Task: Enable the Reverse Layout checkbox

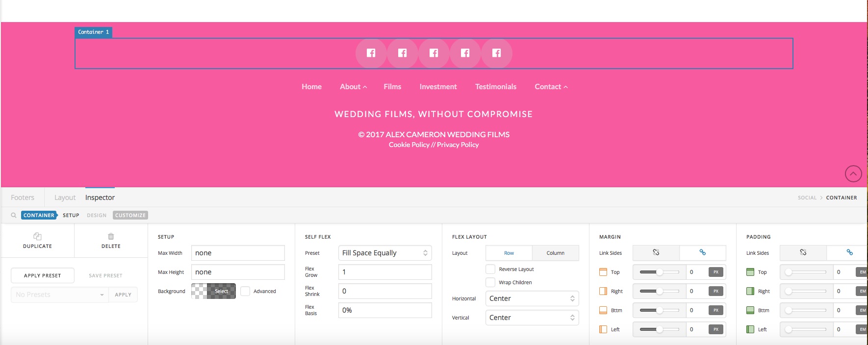Action: [490, 269]
